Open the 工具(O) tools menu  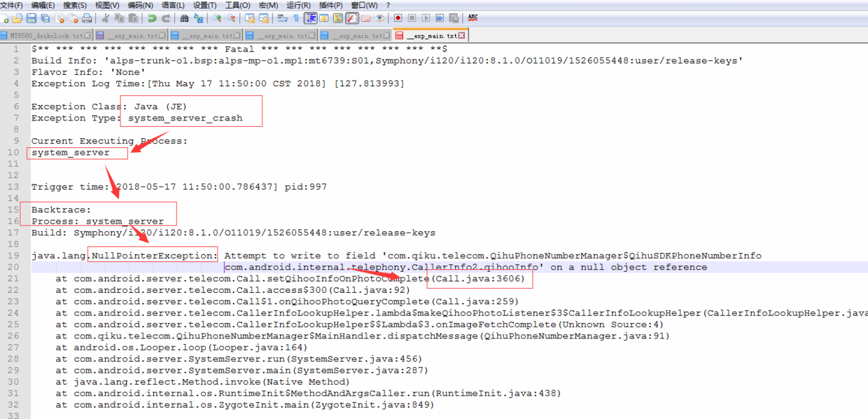pyautogui.click(x=237, y=5)
